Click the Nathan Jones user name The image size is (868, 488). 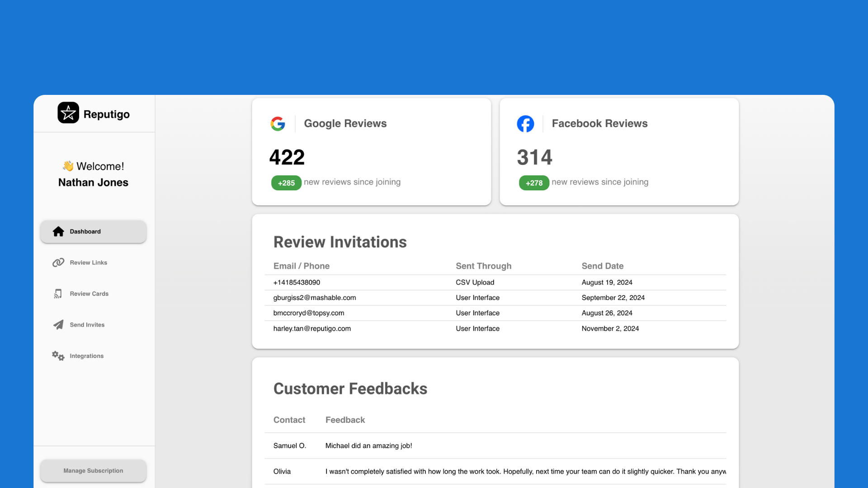click(x=93, y=183)
